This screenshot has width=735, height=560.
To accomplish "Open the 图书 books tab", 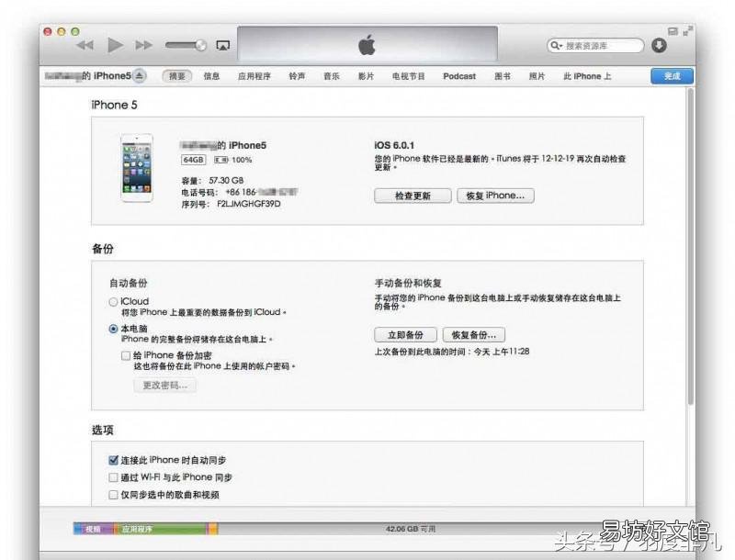I will pos(503,76).
